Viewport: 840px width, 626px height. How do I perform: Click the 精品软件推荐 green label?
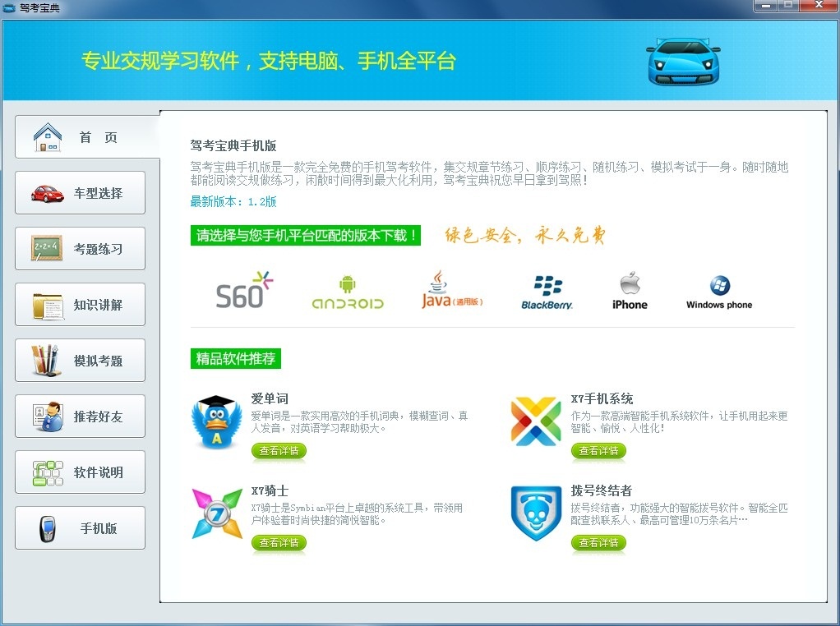click(x=236, y=358)
